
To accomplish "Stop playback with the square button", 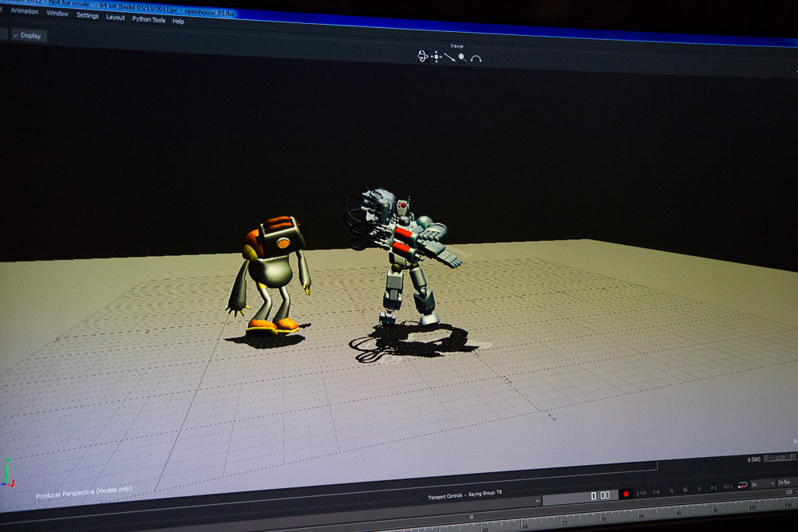I will click(x=685, y=489).
